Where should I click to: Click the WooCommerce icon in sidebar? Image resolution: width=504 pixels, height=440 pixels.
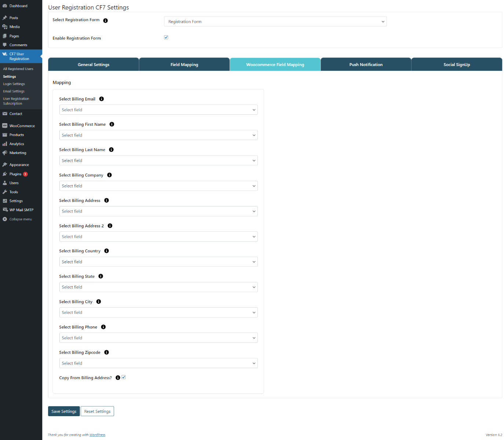5,126
